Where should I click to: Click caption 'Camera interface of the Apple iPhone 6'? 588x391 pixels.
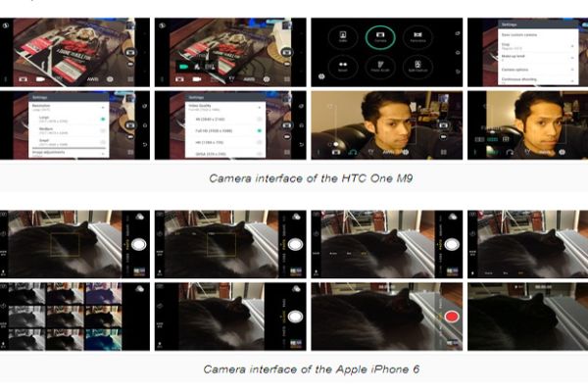coord(312,369)
